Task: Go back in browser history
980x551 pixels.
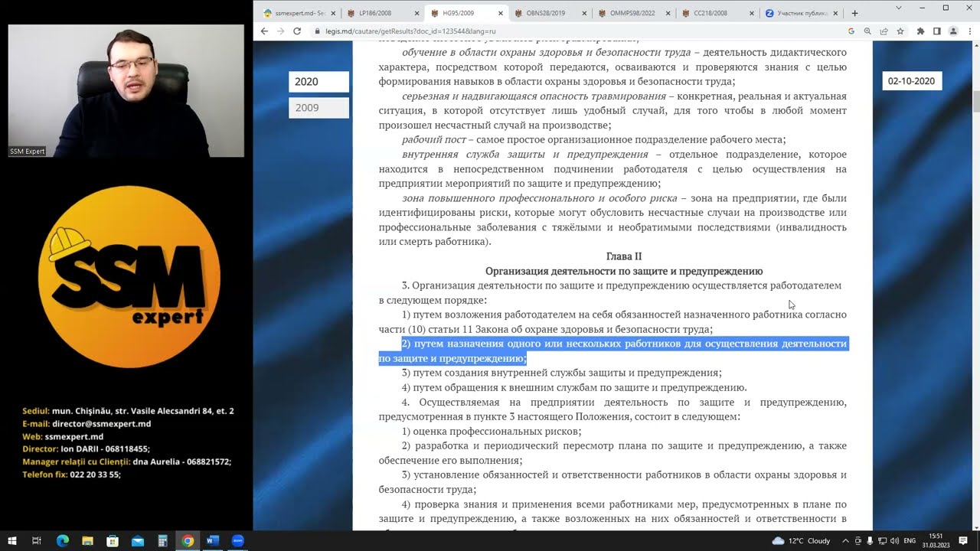Action: [x=265, y=31]
